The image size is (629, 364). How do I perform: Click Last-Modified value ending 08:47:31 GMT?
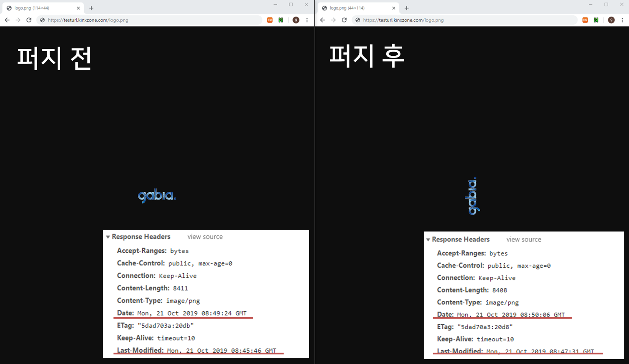[540, 351]
